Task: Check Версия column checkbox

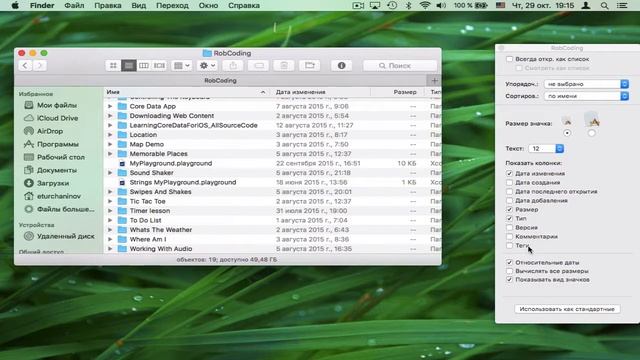Action: coord(509,227)
